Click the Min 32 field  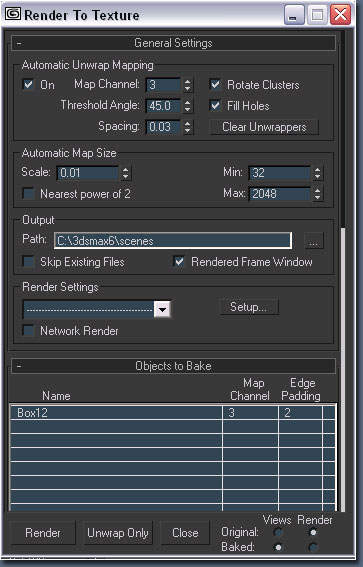point(280,173)
